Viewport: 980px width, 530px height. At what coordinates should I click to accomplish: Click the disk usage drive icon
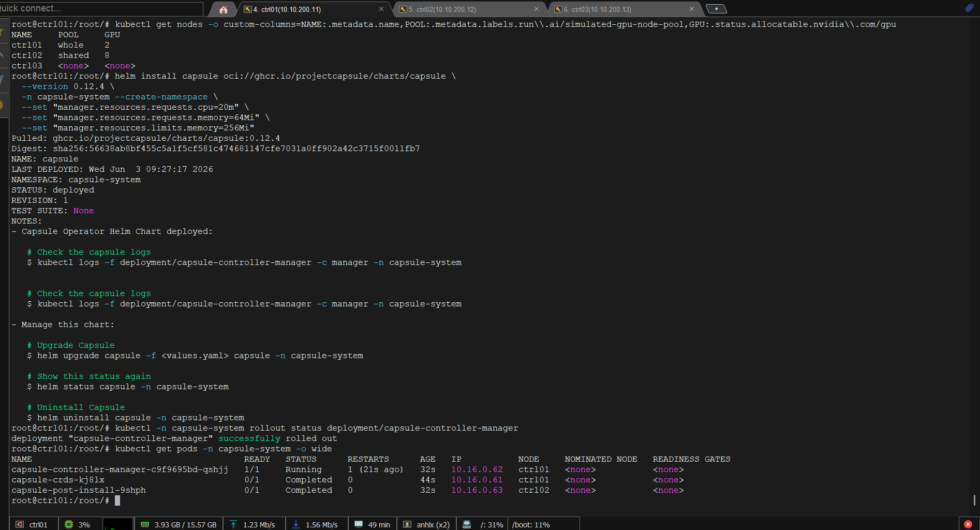pyautogui.click(x=467, y=524)
